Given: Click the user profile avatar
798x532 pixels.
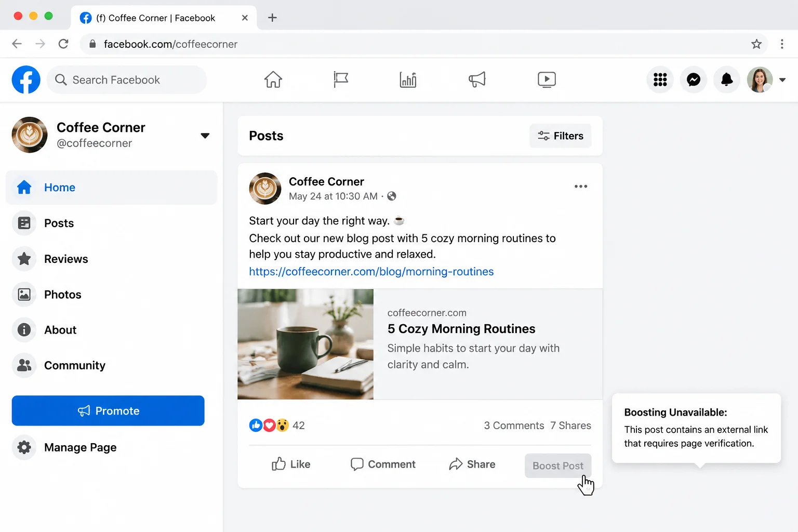Looking at the screenshot, I should [760, 79].
